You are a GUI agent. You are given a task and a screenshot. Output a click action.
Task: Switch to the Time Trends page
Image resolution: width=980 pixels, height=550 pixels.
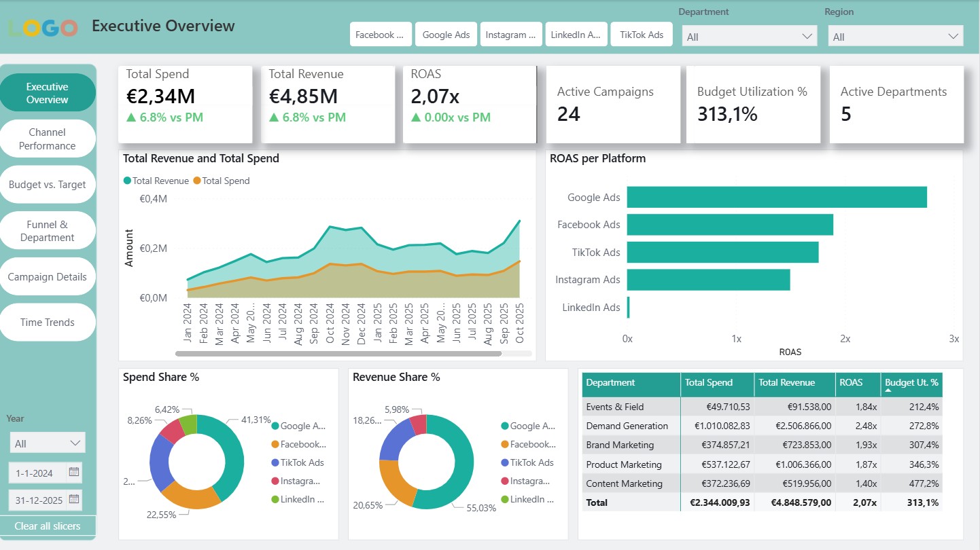(x=48, y=322)
